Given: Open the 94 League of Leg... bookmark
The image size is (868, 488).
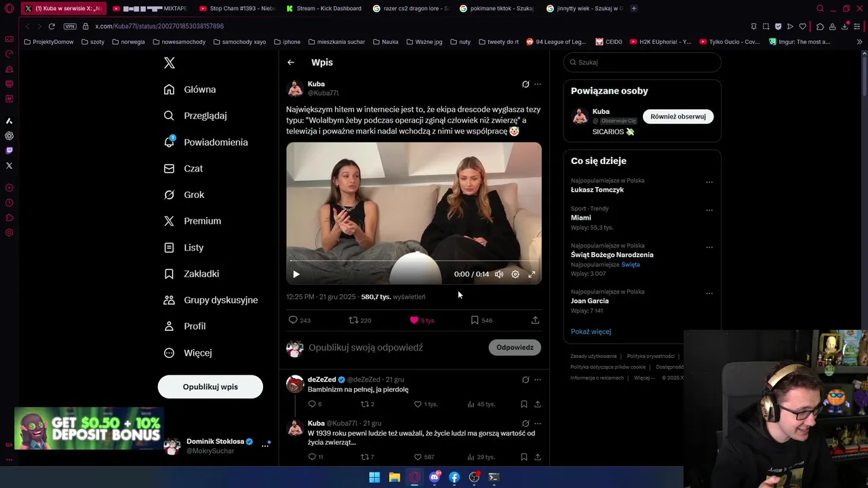Looking at the screenshot, I should pos(556,42).
